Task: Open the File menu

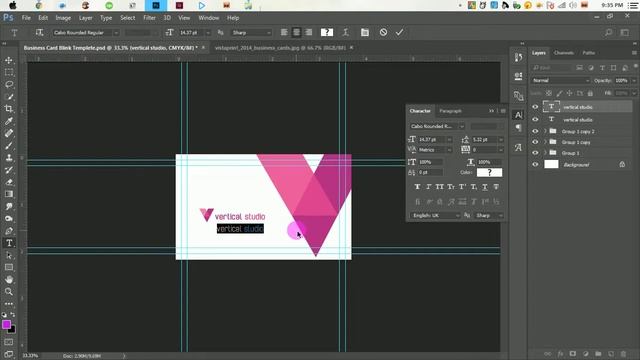Action: [x=26, y=18]
